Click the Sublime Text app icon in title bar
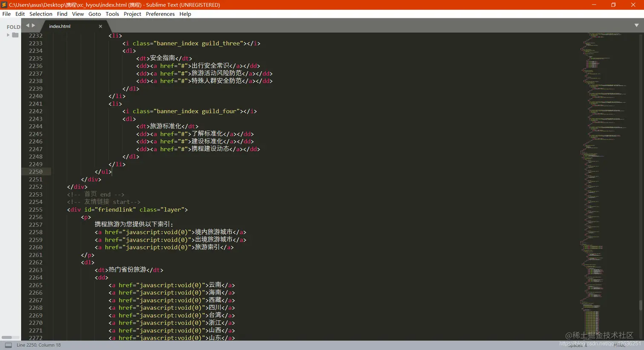This screenshot has height=350, width=644. (4, 5)
